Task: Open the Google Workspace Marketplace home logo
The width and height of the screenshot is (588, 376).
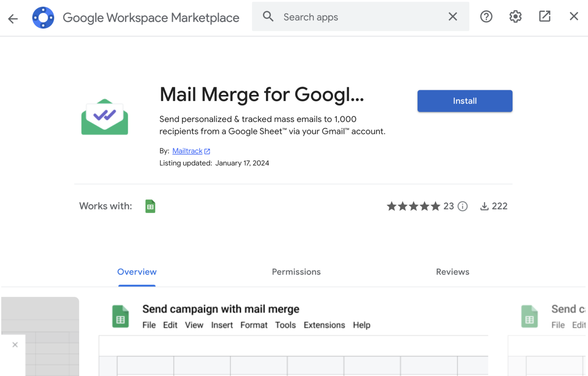Action: [x=43, y=18]
